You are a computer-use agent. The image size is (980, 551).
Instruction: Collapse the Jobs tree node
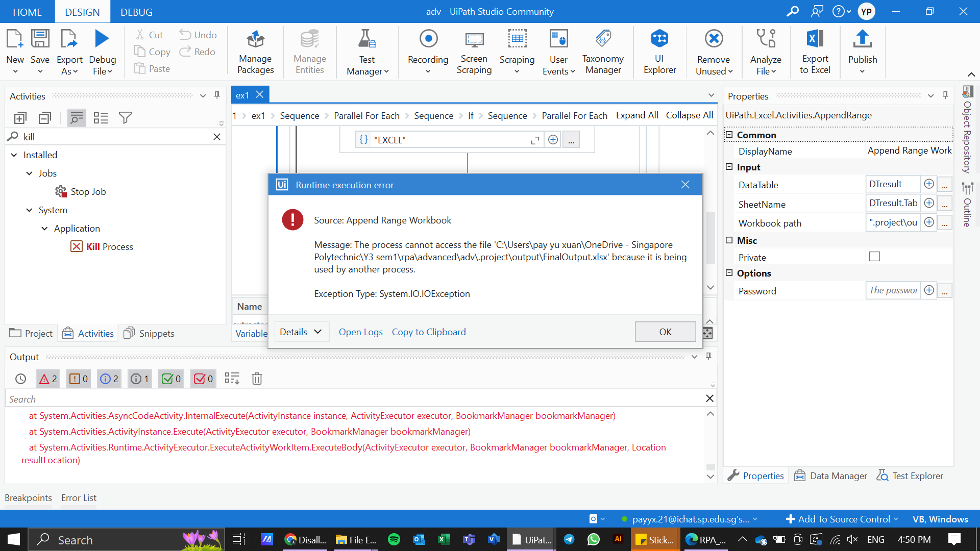[30, 173]
